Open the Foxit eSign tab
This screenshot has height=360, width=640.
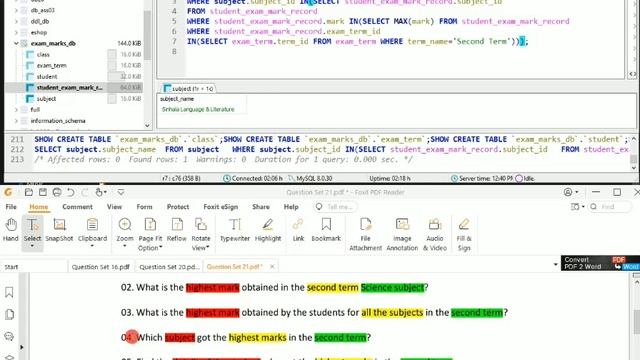[x=221, y=207]
